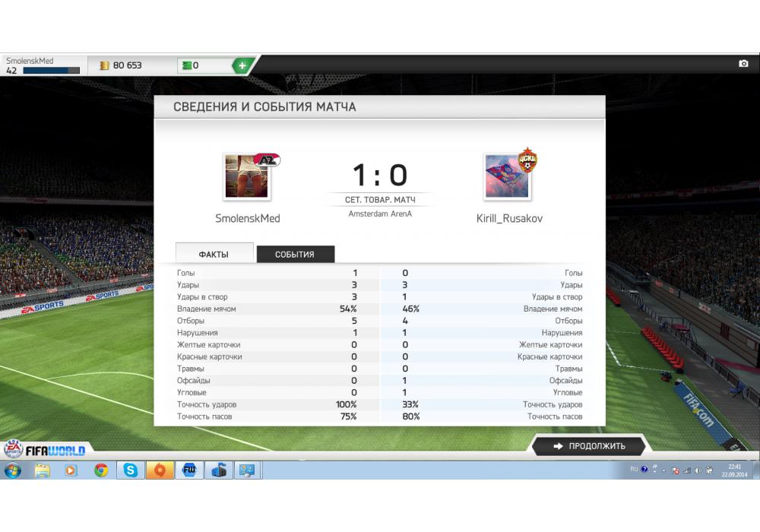The height and width of the screenshot is (532, 760).
Task: Click the Kirill_Rusakov player name
Action: click(x=509, y=219)
